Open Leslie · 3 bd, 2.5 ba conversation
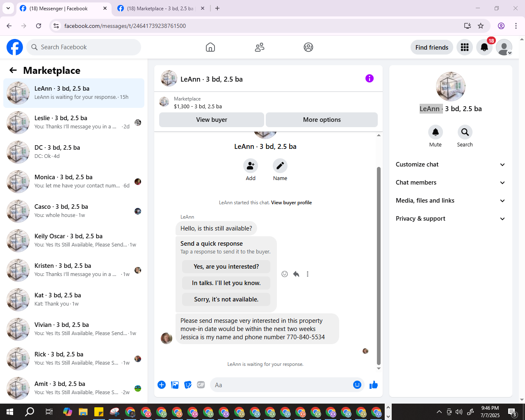This screenshot has width=525, height=420. (74, 123)
